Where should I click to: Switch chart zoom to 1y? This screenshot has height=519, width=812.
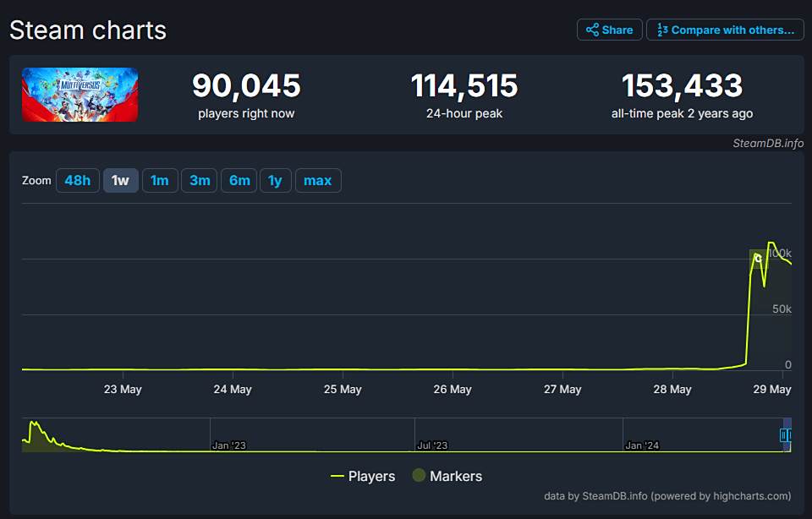pyautogui.click(x=276, y=181)
